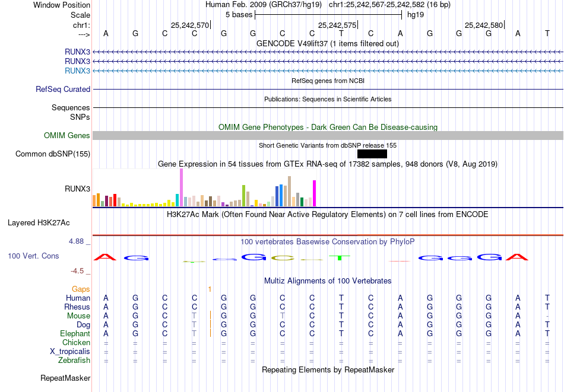Click the magenta GTEx bar at chart end
The height and width of the screenshot is (392, 564).
pos(315,194)
